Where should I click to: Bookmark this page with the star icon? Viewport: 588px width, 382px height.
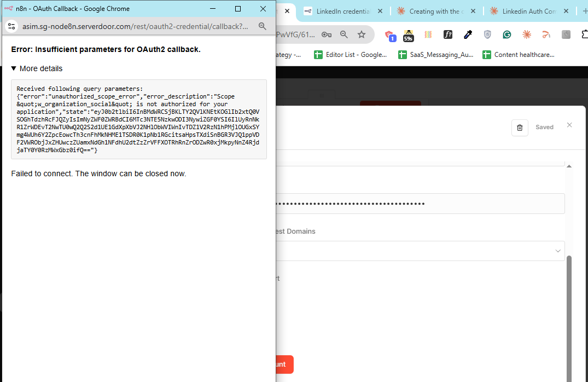tap(362, 34)
